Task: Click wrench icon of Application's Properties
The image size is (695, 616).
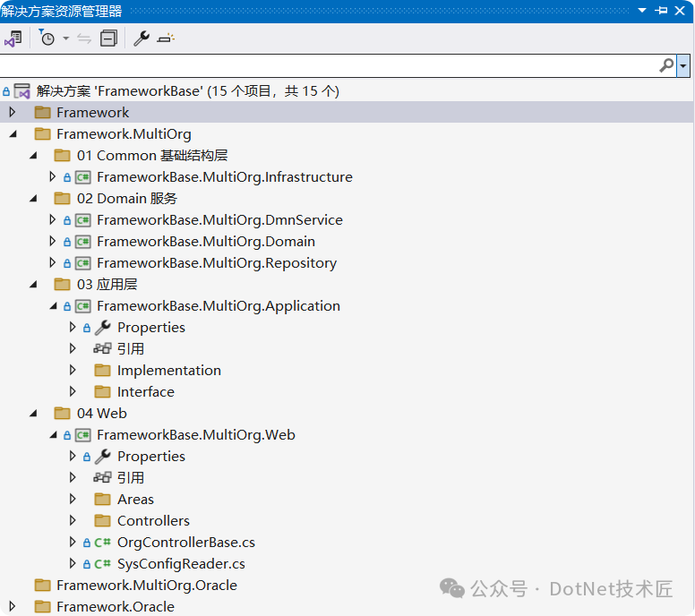Action: [103, 328]
